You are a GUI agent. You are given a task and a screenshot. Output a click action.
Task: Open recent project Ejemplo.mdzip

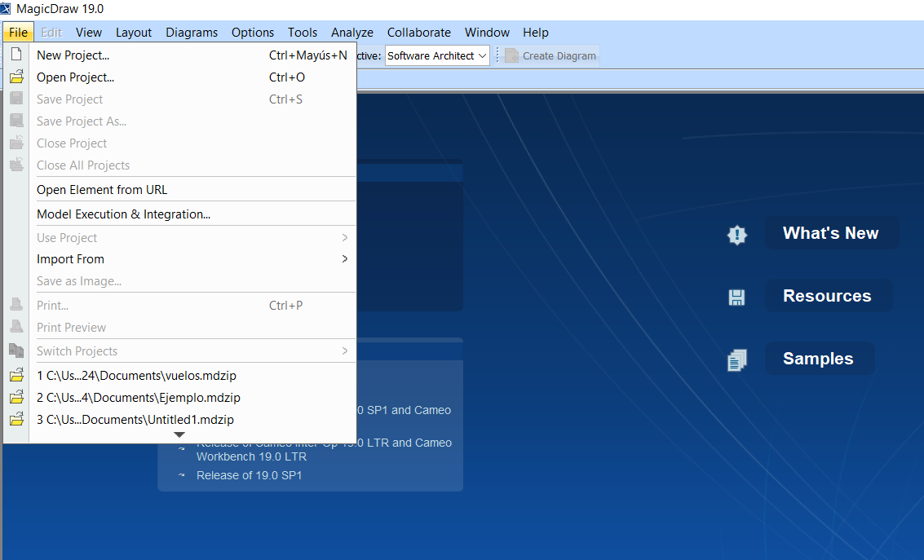179,398
